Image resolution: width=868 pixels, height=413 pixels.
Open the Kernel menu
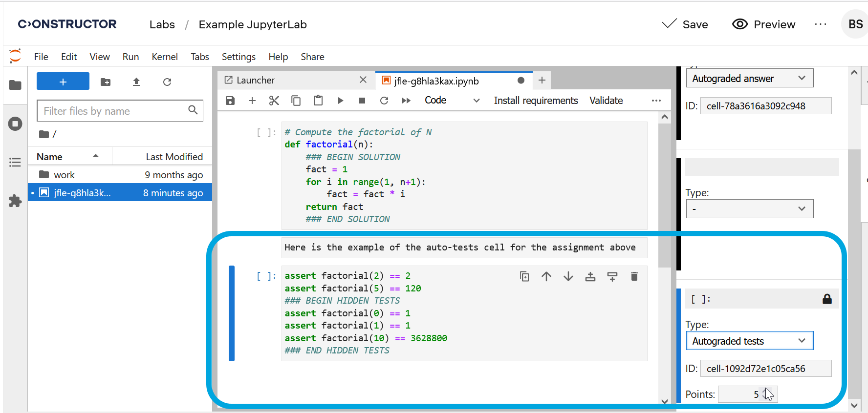pyautogui.click(x=164, y=57)
